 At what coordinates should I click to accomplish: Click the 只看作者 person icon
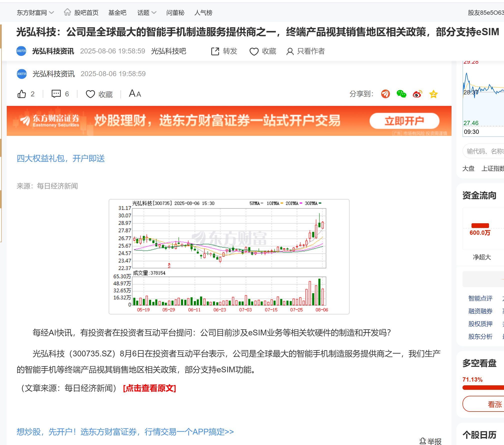pyautogui.click(x=290, y=51)
